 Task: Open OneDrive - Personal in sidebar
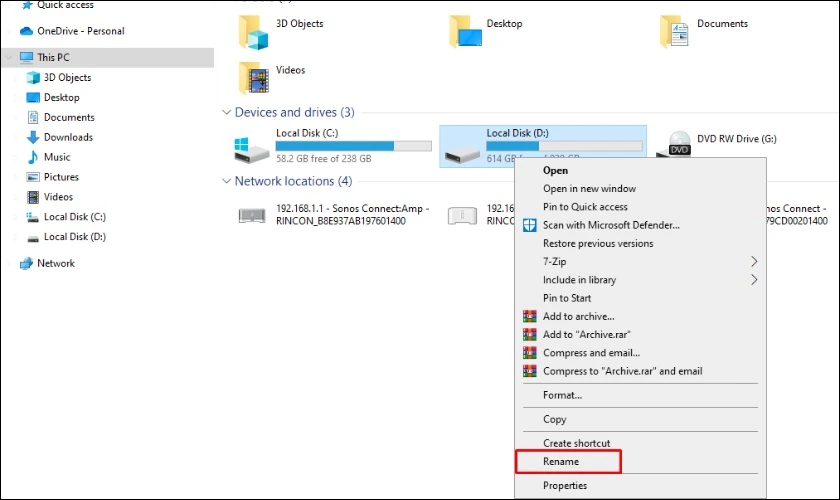click(x=80, y=31)
